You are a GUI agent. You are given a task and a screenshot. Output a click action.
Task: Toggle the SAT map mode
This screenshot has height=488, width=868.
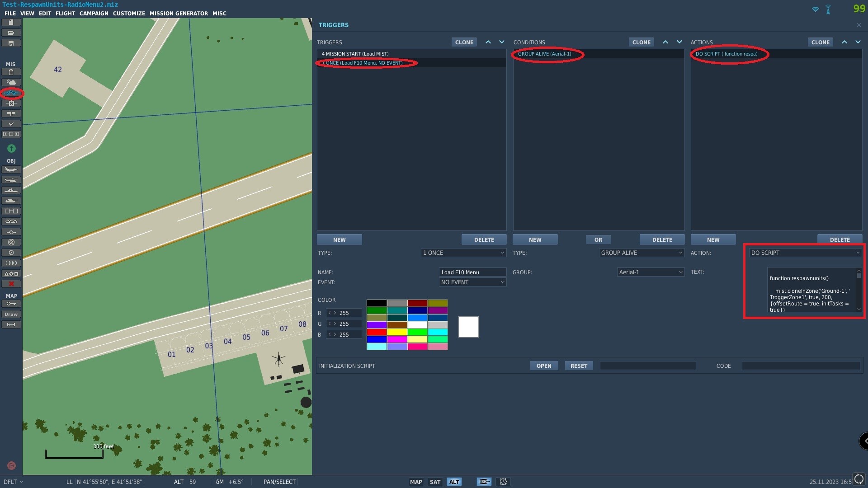[435, 482]
